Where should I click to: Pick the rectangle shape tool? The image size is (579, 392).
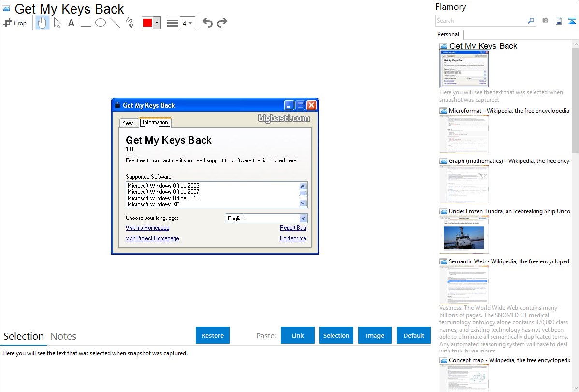pyautogui.click(x=86, y=23)
